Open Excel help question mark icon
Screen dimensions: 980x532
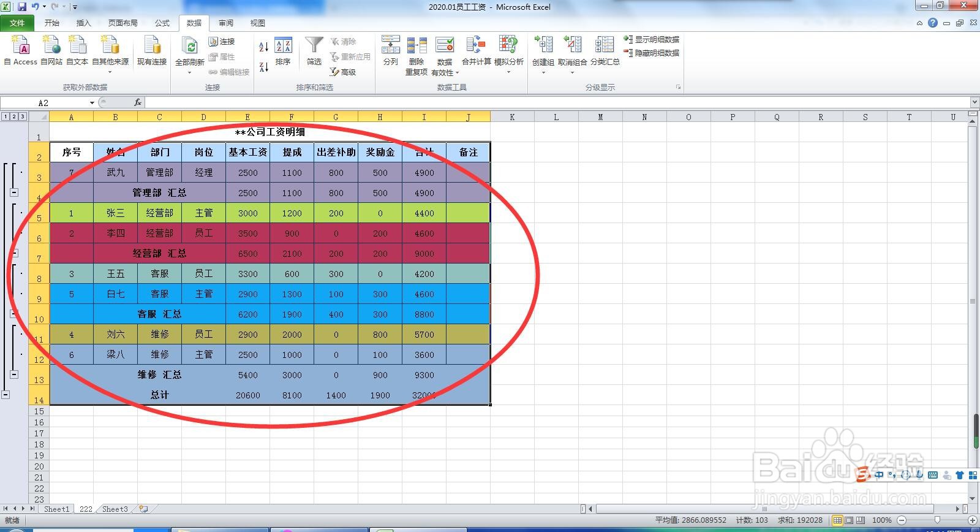(932, 23)
